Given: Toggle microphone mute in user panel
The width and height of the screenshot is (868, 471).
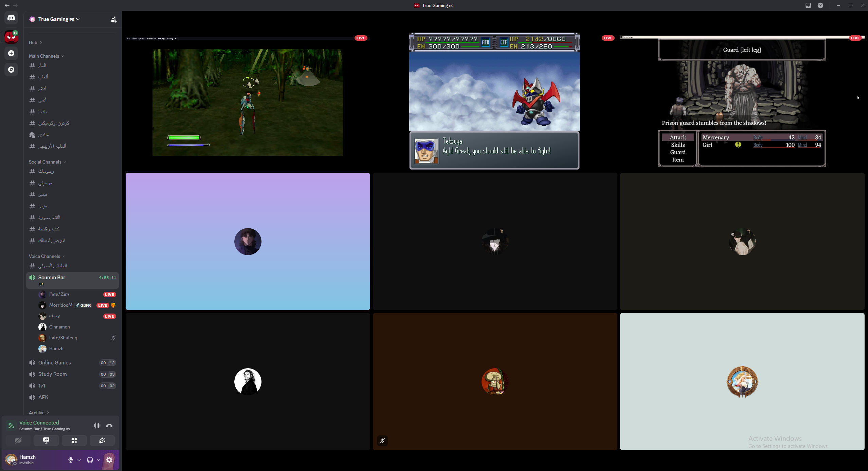Looking at the screenshot, I should [71, 460].
